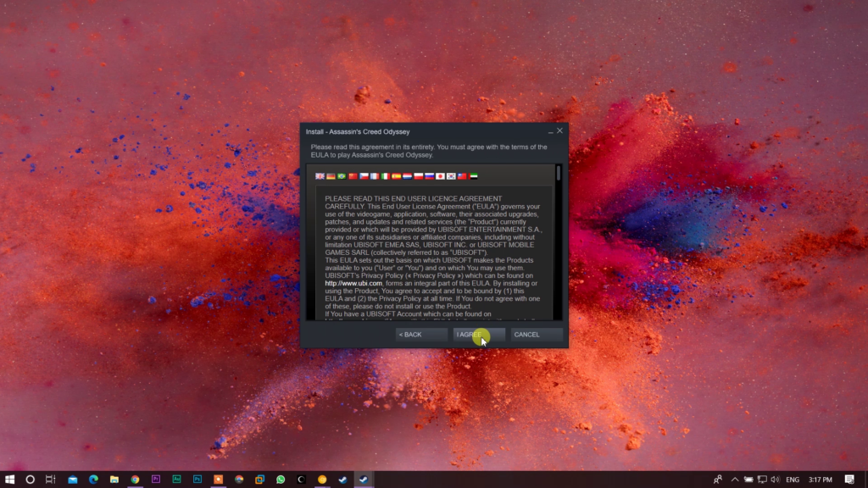Minimize the Install dialog window

pyautogui.click(x=549, y=131)
